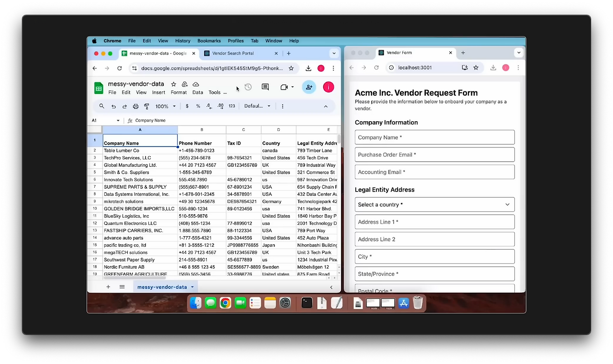Screen dimensions: 613x364
Task: Open the Sheets toolbar three-dot overflow menu
Action: 283,106
